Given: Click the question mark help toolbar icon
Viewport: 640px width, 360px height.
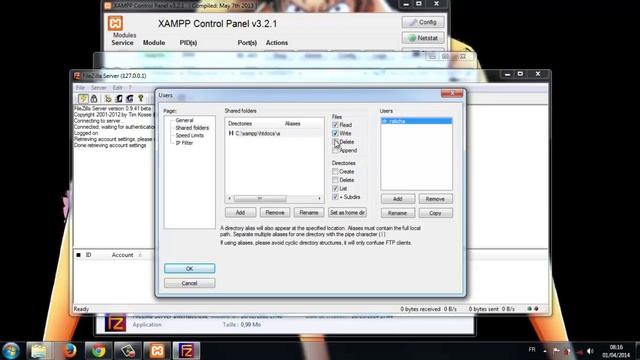Looking at the screenshot, I should click(141, 98).
